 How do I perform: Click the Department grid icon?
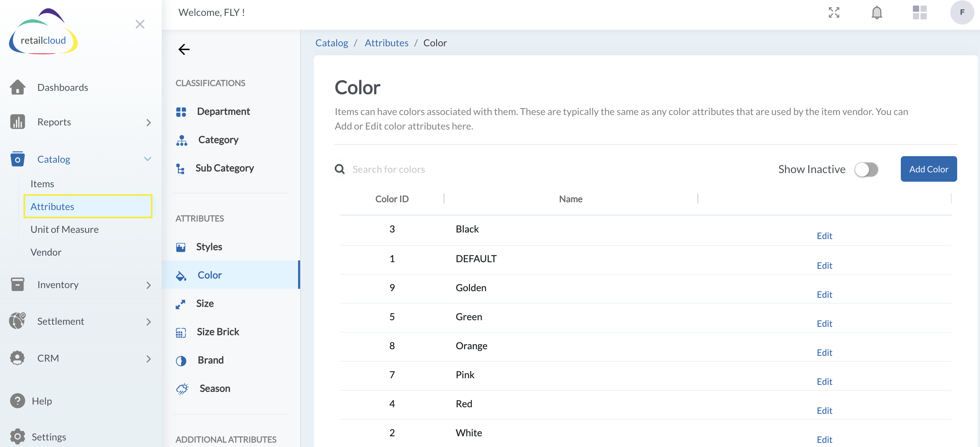click(181, 112)
